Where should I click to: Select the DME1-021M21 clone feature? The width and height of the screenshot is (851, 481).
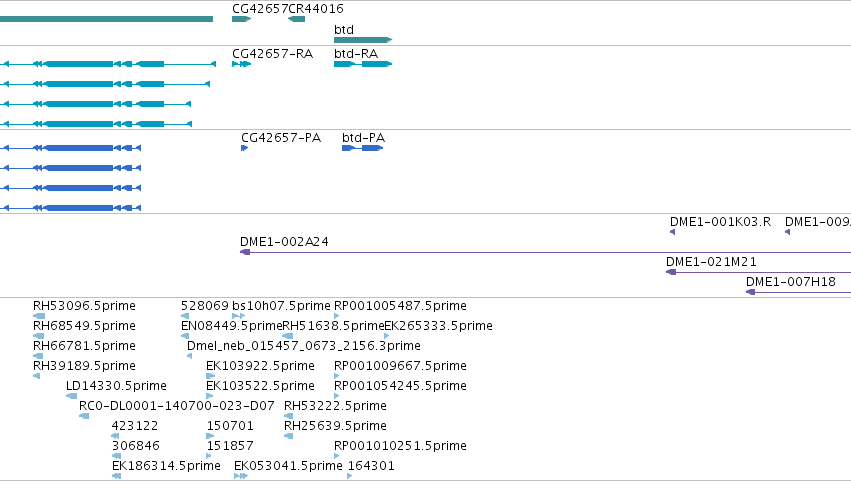pos(758,272)
